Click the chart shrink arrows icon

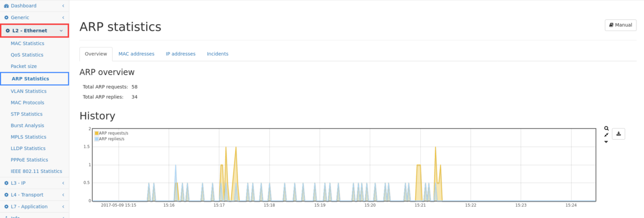click(x=606, y=135)
